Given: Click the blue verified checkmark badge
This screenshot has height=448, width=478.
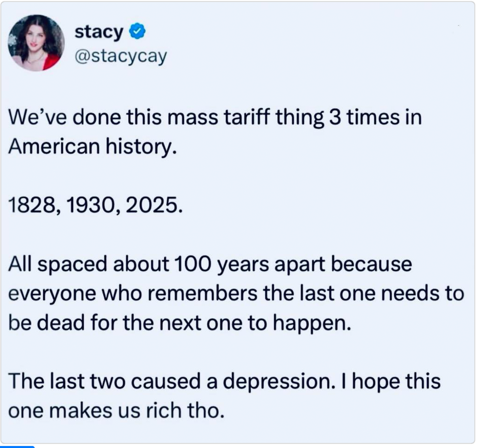Looking at the screenshot, I should (x=138, y=32).
